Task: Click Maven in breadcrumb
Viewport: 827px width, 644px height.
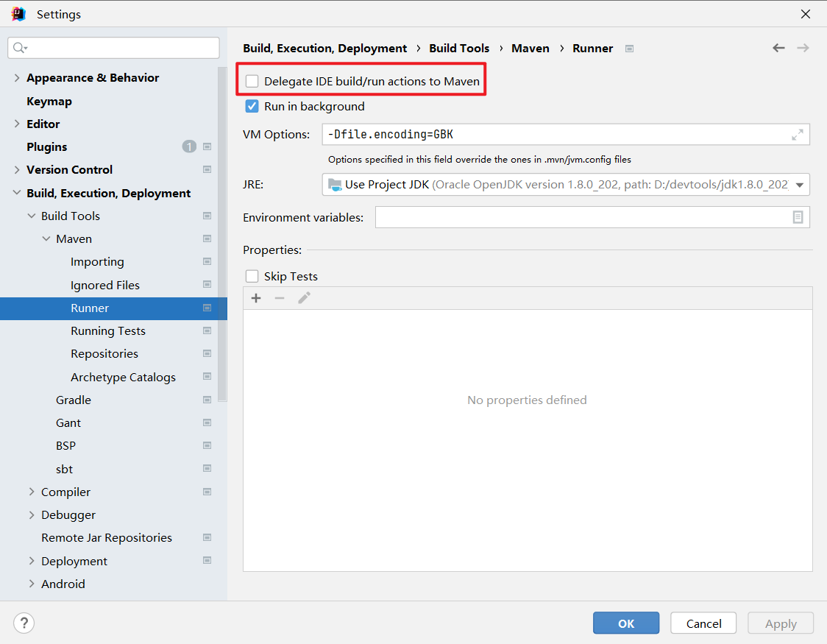Action: click(530, 48)
